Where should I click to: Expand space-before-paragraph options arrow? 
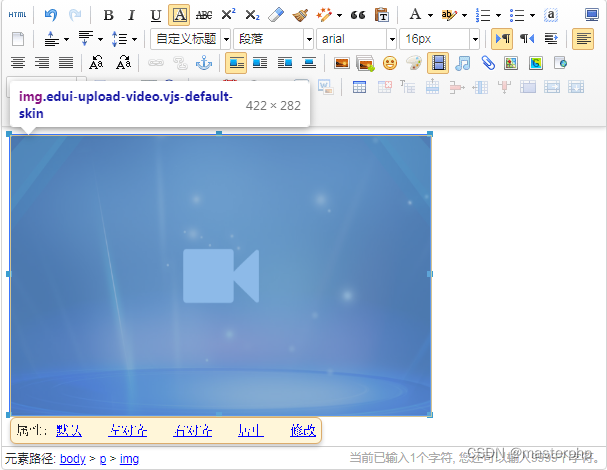(x=67, y=39)
